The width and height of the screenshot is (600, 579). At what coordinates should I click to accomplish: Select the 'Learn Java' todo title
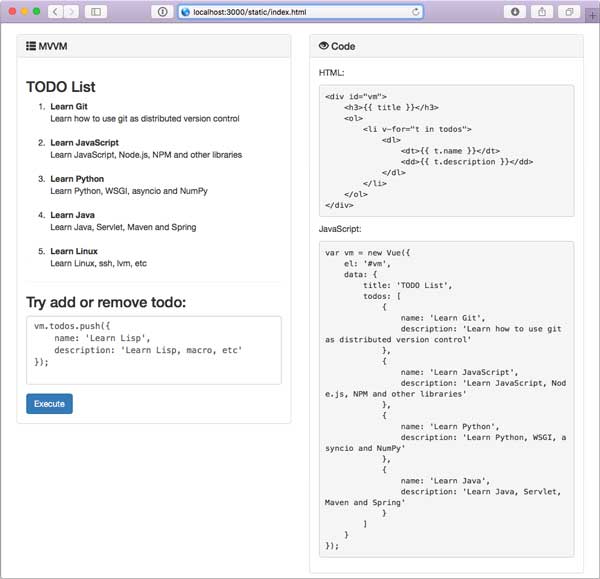(x=72, y=215)
